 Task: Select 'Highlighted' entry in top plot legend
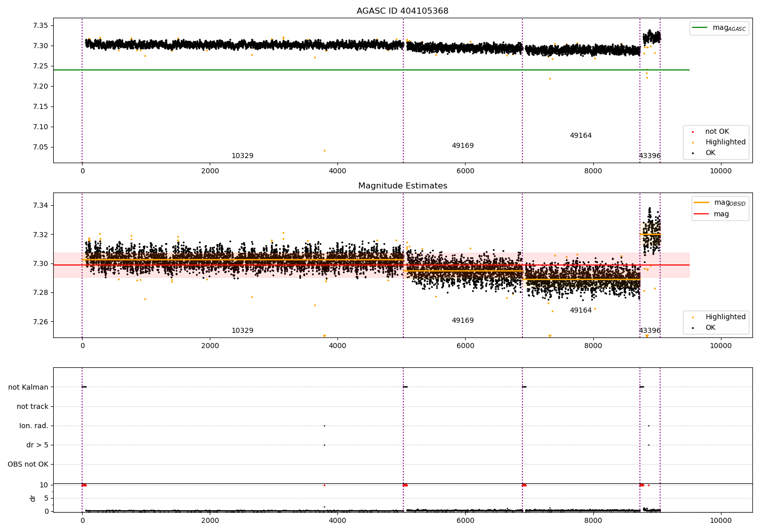pos(725,142)
